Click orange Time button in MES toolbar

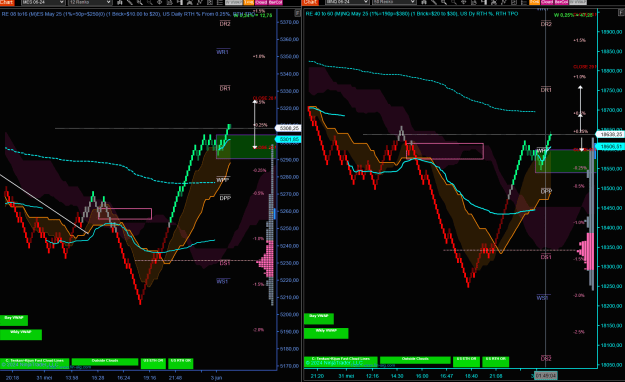click(248, 2)
